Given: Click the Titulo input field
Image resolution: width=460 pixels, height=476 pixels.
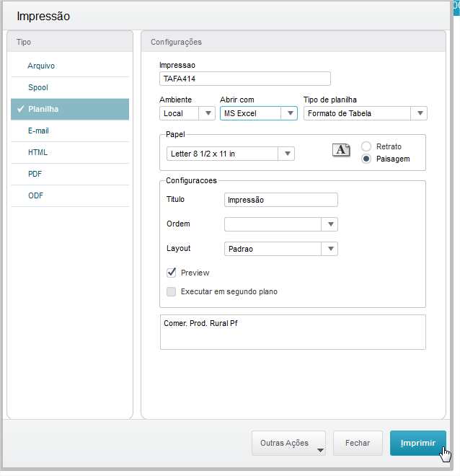Looking at the screenshot, I should tap(281, 200).
